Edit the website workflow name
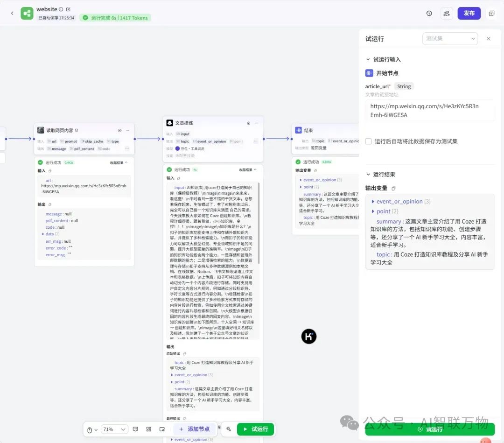Image resolution: width=504 pixels, height=443 pixels. click(x=68, y=9)
